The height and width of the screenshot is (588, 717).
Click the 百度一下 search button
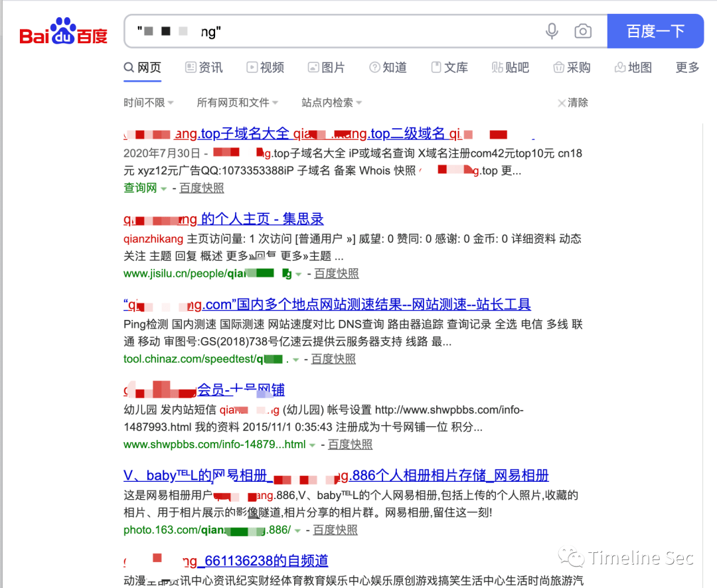[x=655, y=31]
